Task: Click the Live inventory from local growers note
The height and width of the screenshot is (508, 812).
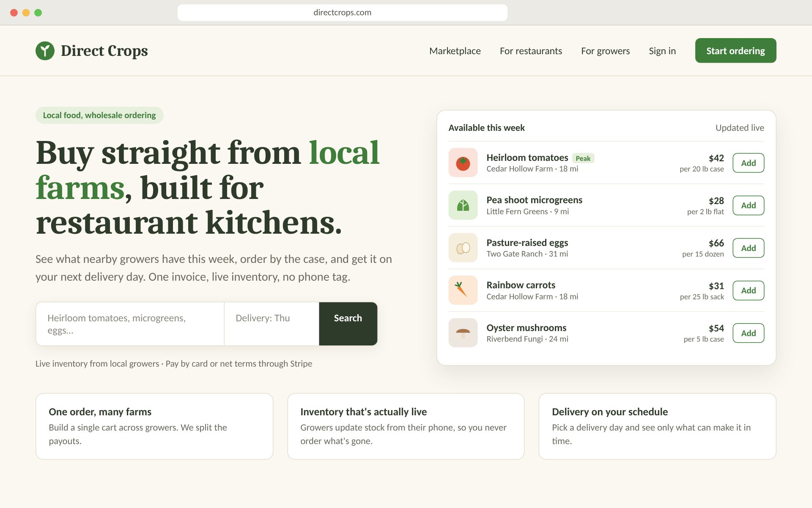Action: point(174,364)
